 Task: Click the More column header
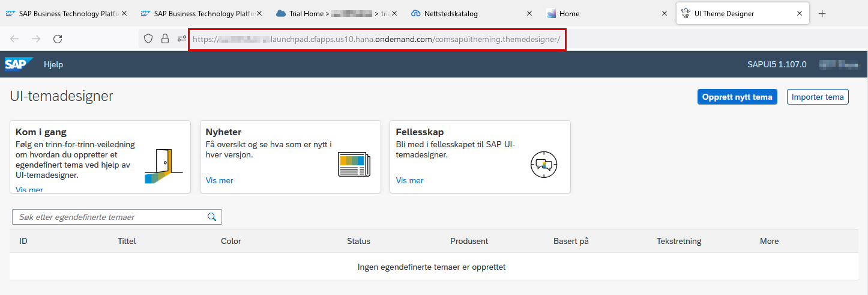pyautogui.click(x=769, y=241)
